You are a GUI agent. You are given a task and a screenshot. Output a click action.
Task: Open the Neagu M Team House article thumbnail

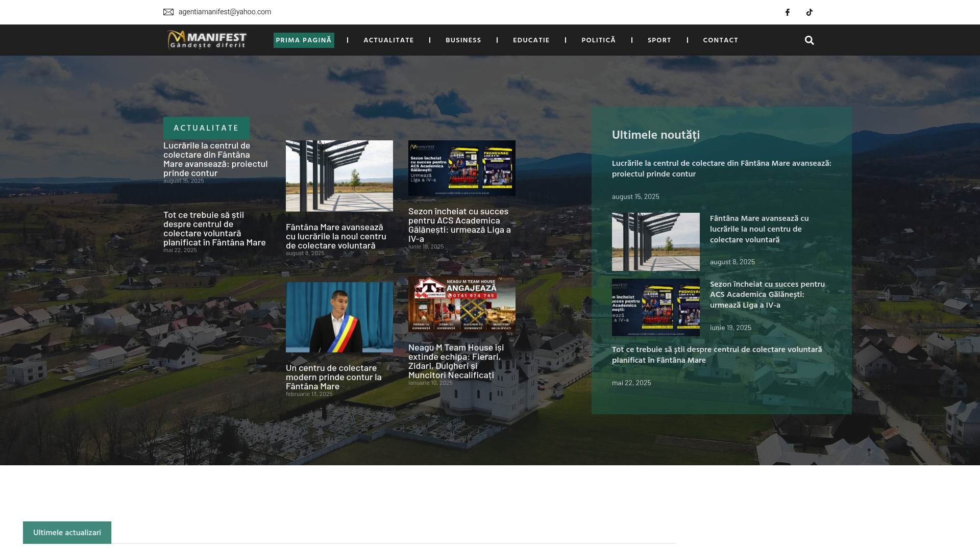(x=461, y=305)
